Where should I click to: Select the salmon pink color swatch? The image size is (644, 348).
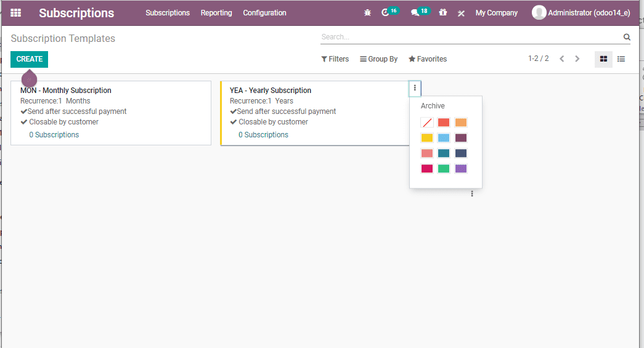pyautogui.click(x=427, y=153)
